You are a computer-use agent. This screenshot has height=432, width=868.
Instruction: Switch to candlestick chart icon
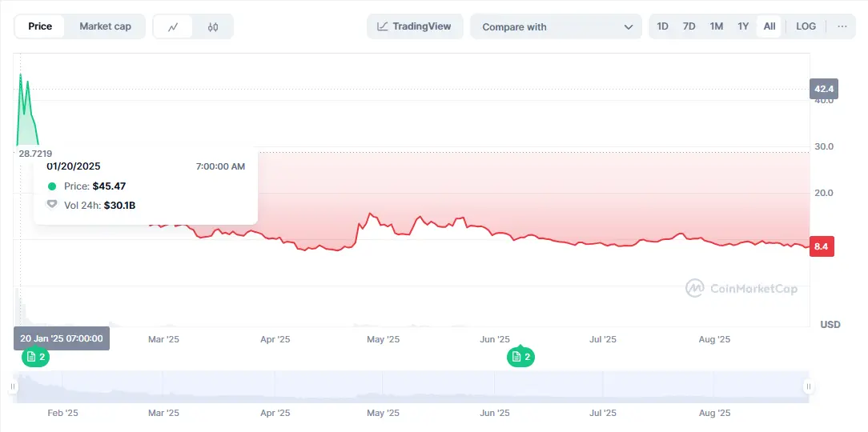tap(213, 26)
